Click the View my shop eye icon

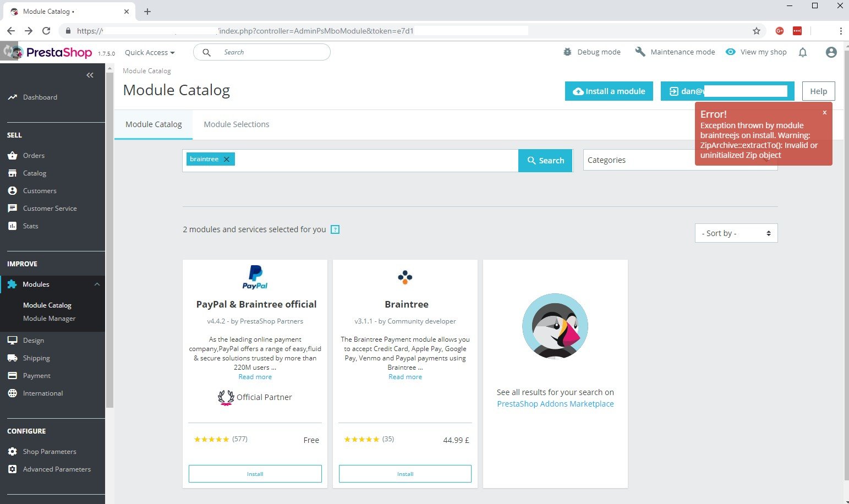tap(730, 52)
